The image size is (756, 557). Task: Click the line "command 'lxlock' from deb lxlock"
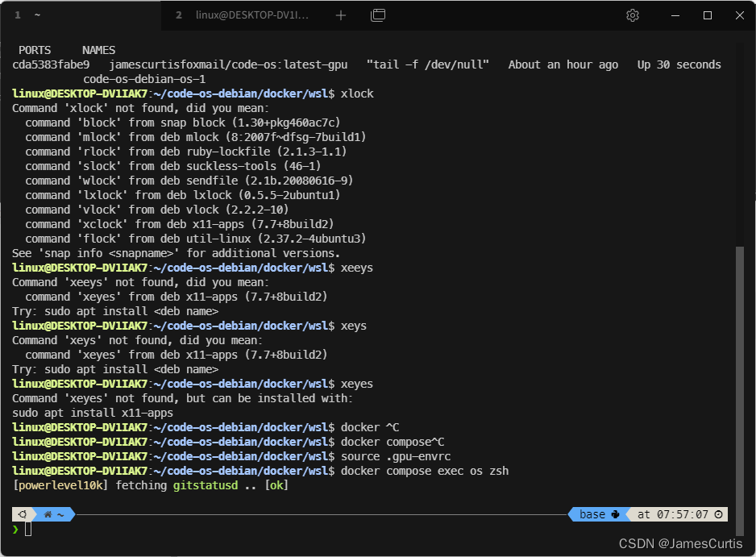coord(183,195)
